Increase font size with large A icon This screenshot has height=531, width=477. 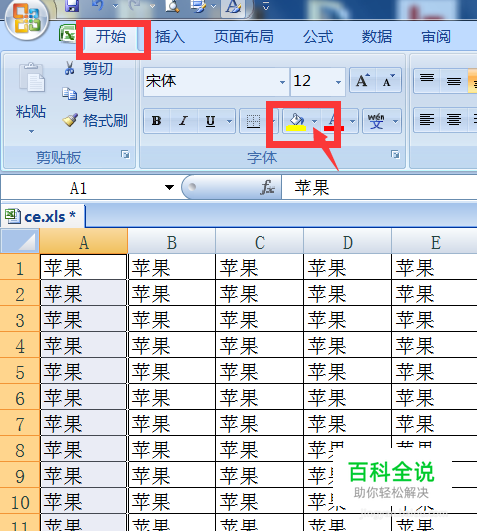coord(363,81)
